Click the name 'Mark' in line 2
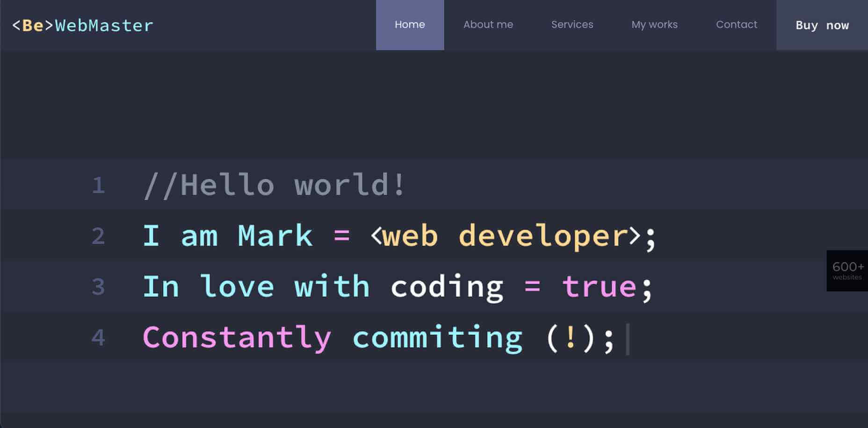Viewport: 868px width, 428px height. (275, 236)
